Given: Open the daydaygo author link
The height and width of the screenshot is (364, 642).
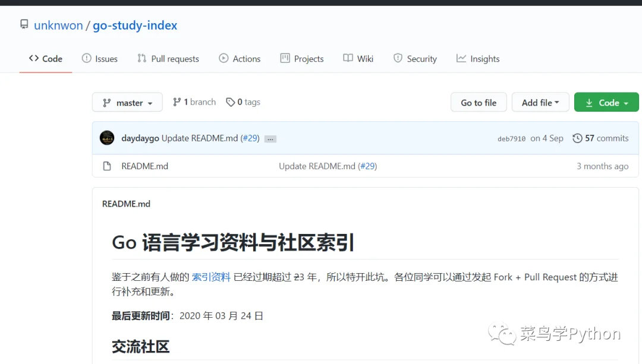Looking at the screenshot, I should click(140, 138).
